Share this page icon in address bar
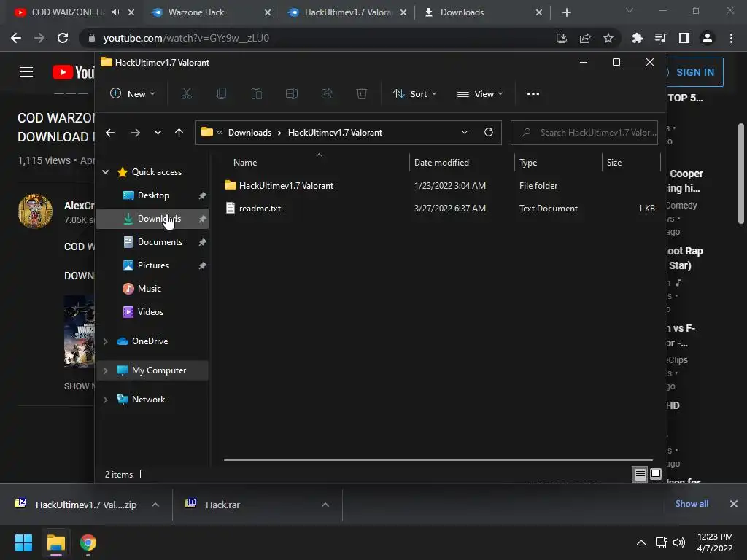This screenshot has height=560, width=747. [584, 38]
